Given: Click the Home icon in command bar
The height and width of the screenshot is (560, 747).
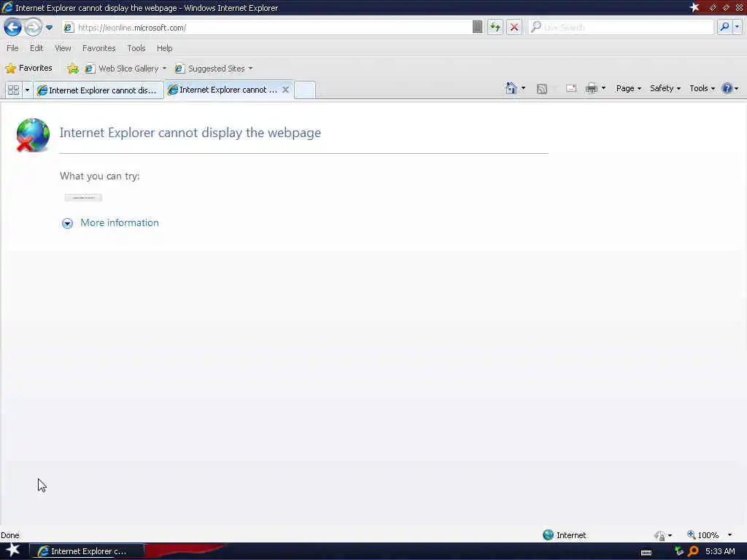Looking at the screenshot, I should point(511,88).
